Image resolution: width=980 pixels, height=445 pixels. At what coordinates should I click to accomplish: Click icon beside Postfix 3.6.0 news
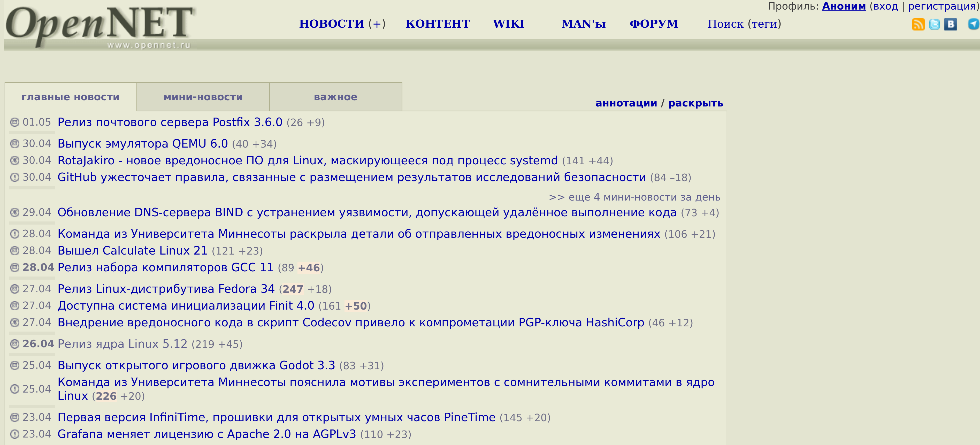14,122
